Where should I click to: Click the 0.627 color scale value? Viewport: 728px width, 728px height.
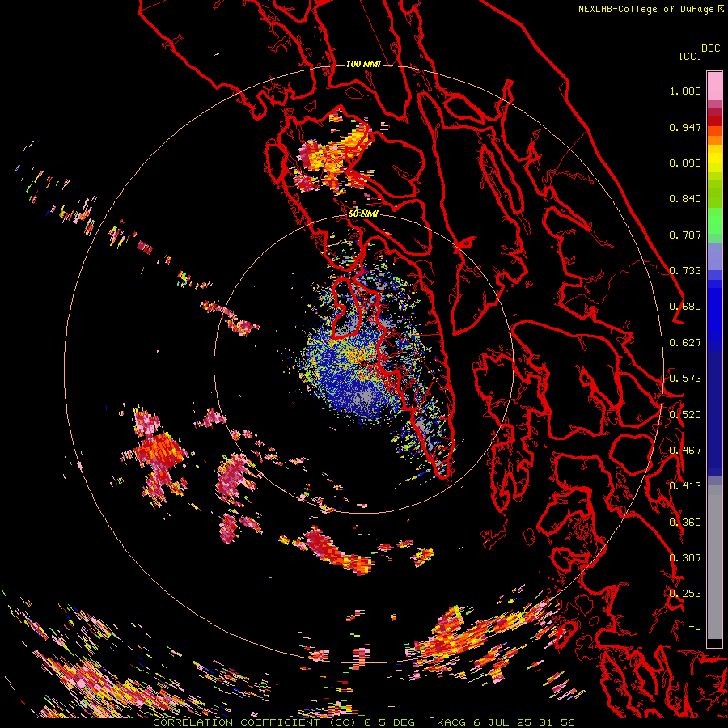(685, 343)
